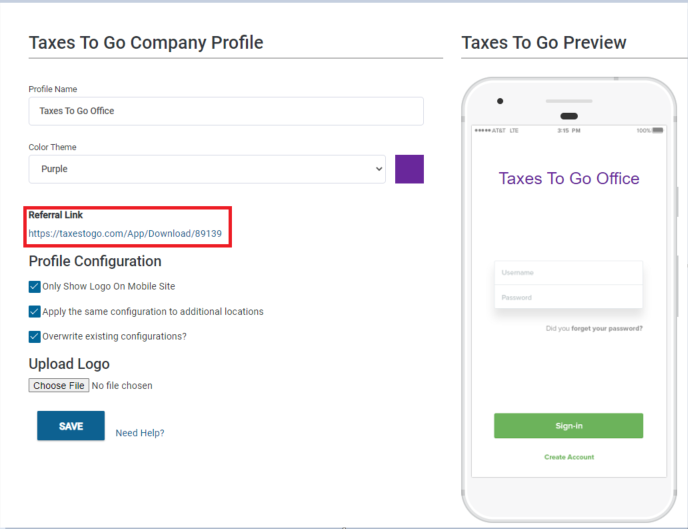This screenshot has width=688, height=529.
Task: Click the battery icon in preview status bar
Action: [658, 130]
